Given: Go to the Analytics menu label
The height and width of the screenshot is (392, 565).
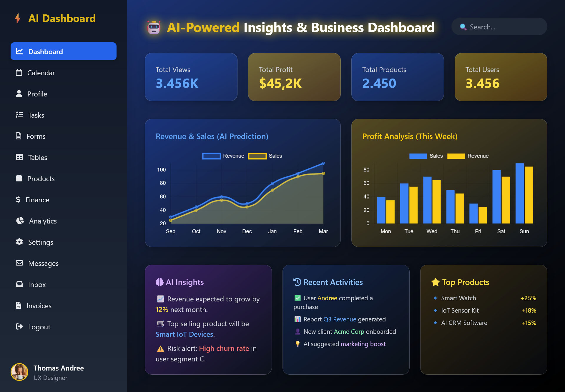Looking at the screenshot, I should (43, 221).
